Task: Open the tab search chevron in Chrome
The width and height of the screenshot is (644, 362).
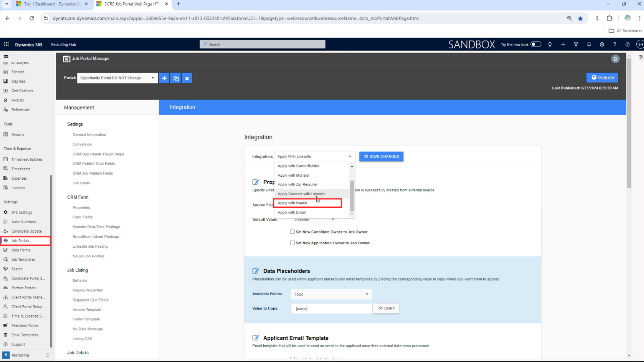Action: pos(6,4)
